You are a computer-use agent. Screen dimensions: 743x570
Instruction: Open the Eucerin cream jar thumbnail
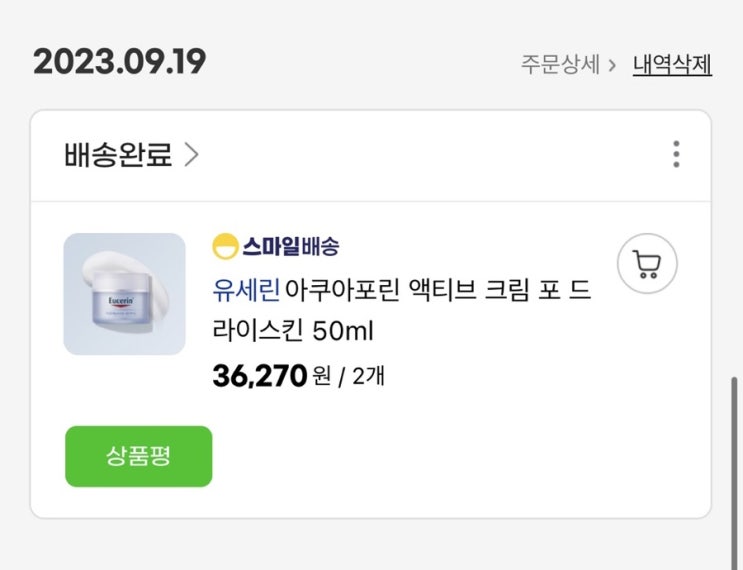(x=124, y=294)
